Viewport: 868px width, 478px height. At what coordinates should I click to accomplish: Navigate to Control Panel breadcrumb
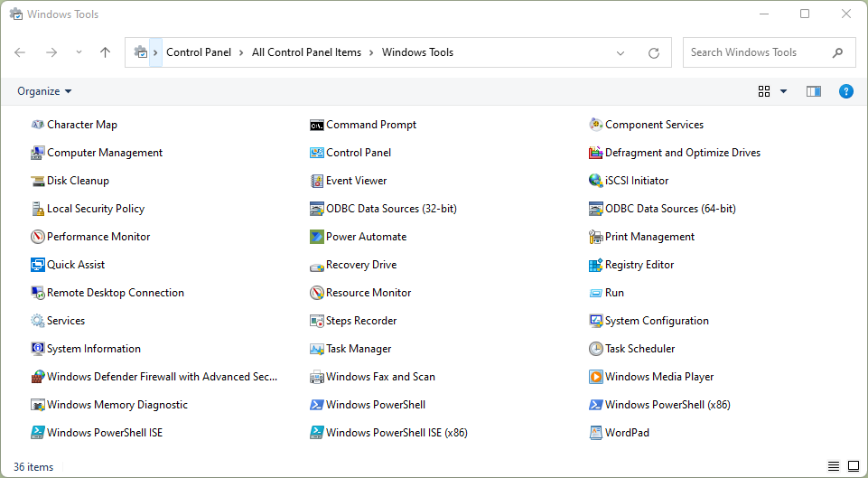pos(199,52)
